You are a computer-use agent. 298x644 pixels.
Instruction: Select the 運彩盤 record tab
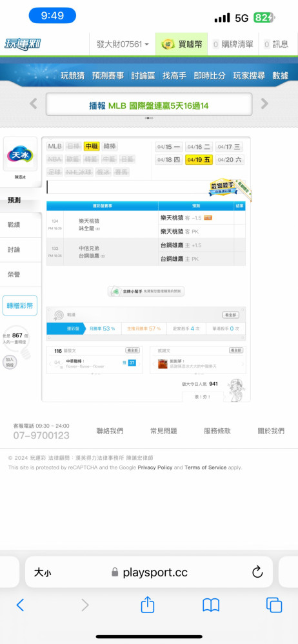pyautogui.click(x=65, y=328)
